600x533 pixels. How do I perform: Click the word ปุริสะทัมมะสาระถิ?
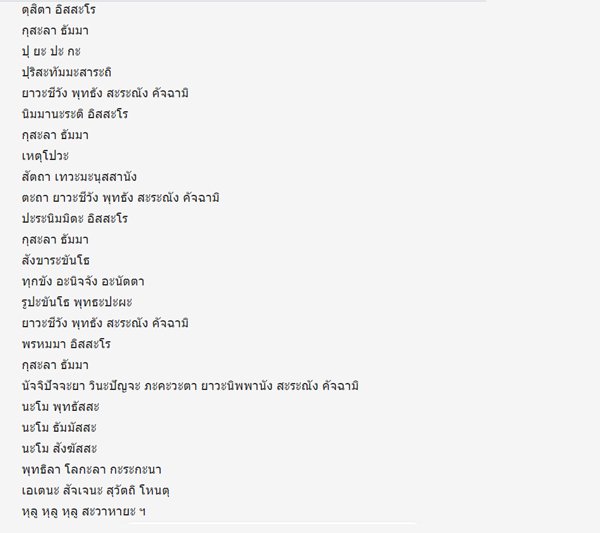pyautogui.click(x=67, y=72)
